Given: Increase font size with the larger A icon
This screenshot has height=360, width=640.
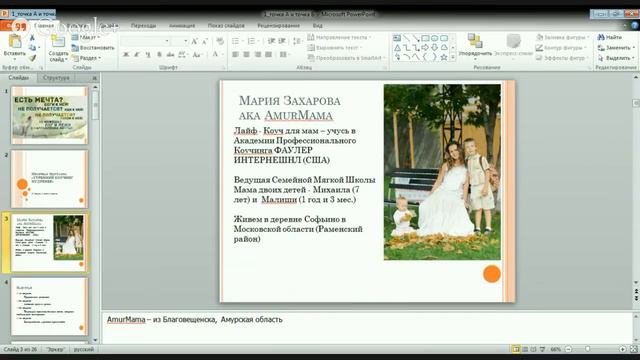Looking at the screenshot, I should pos(195,41).
